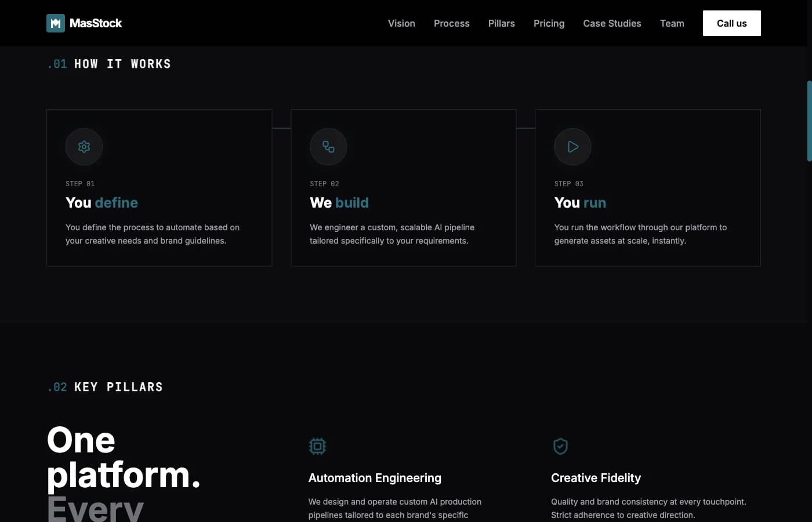
Task: Go to Case Studies
Action: [612, 23]
